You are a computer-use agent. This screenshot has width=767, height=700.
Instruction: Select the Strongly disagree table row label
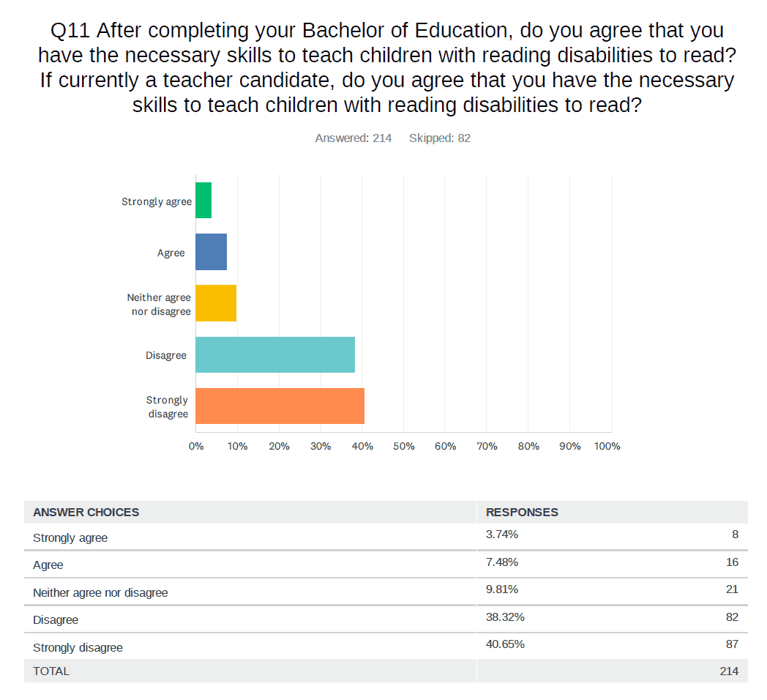(78, 647)
